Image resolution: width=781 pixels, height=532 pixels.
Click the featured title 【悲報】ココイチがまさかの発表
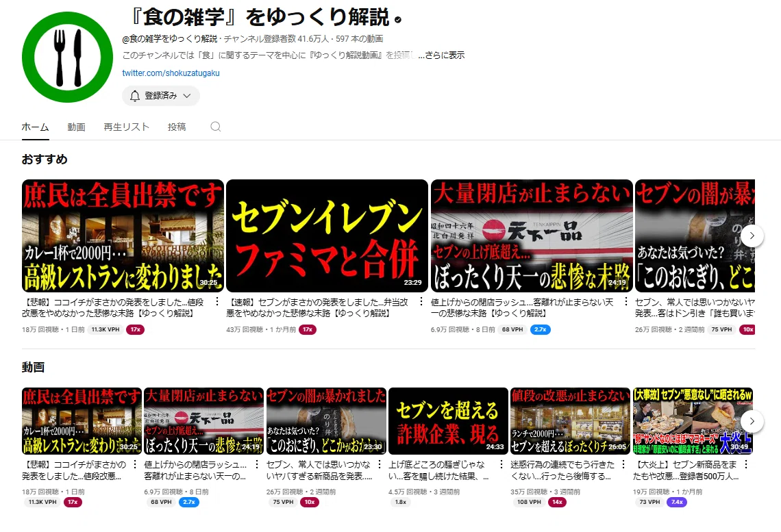[113, 307]
